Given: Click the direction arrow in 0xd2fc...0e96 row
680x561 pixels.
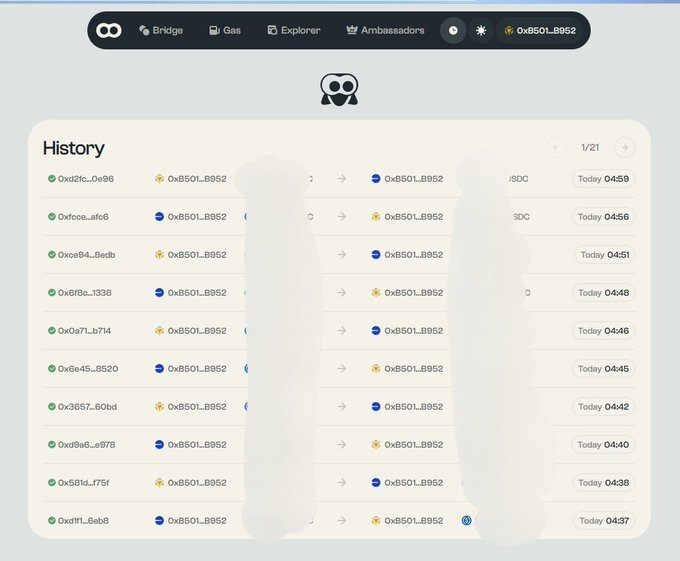Looking at the screenshot, I should pyautogui.click(x=342, y=179).
